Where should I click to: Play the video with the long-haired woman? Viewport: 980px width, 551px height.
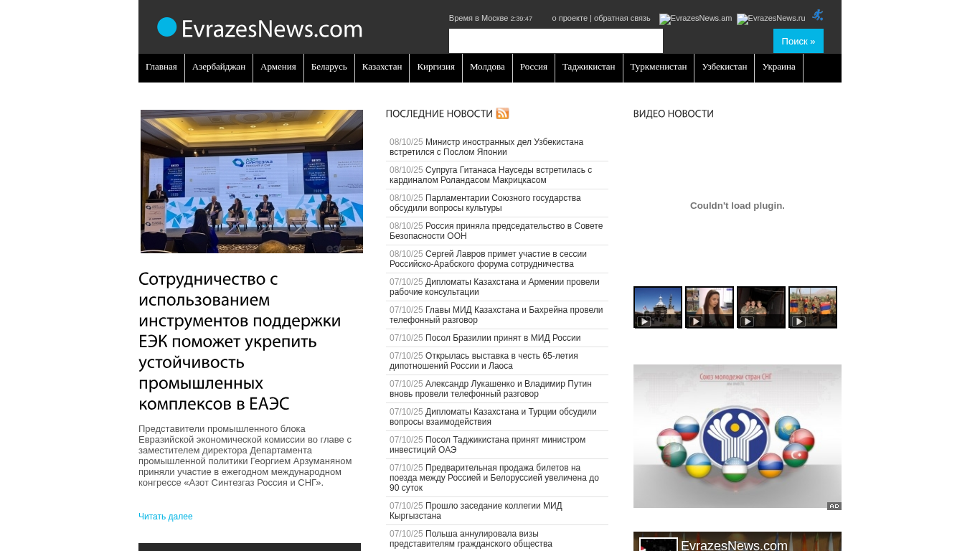point(710,307)
